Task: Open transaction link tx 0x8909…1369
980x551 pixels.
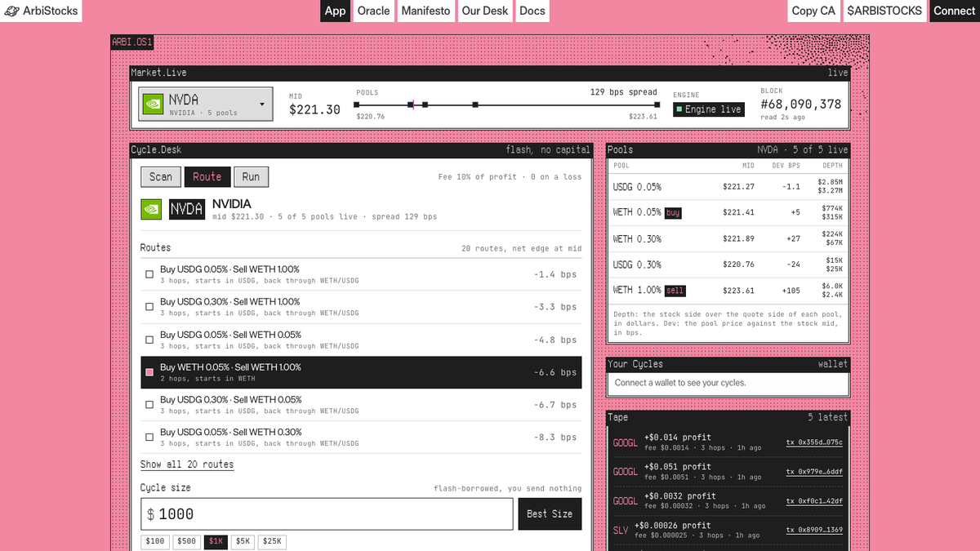Action: (814, 531)
